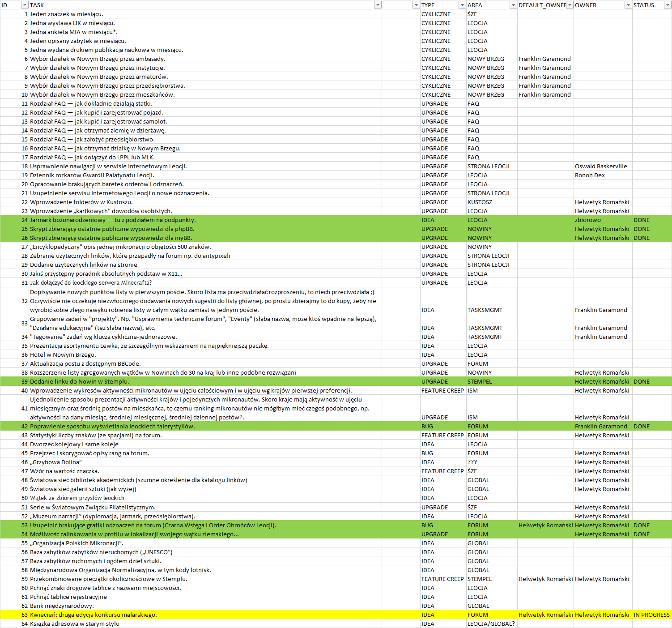Open the OWNER column filter dropdown
This screenshot has width=672, height=628.
coord(628,5)
